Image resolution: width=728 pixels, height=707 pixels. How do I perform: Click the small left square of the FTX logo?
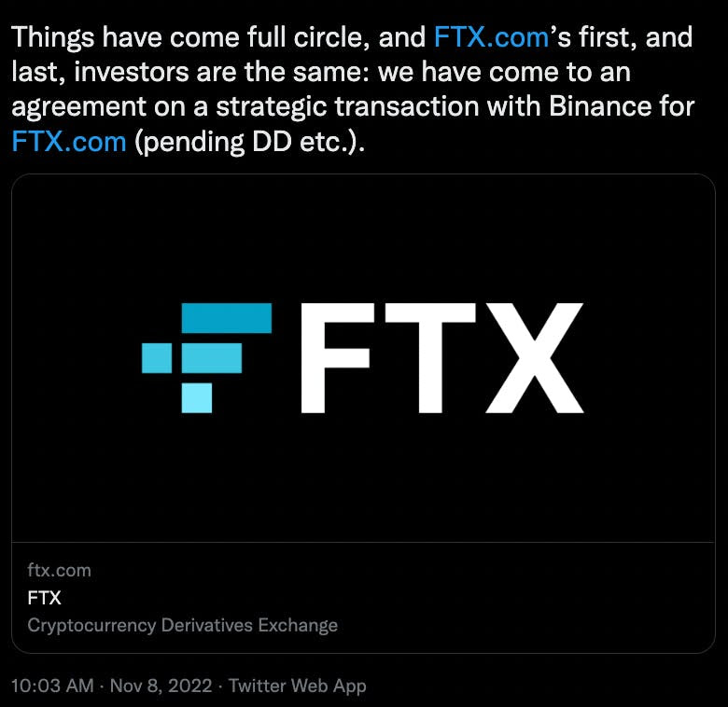coord(157,357)
